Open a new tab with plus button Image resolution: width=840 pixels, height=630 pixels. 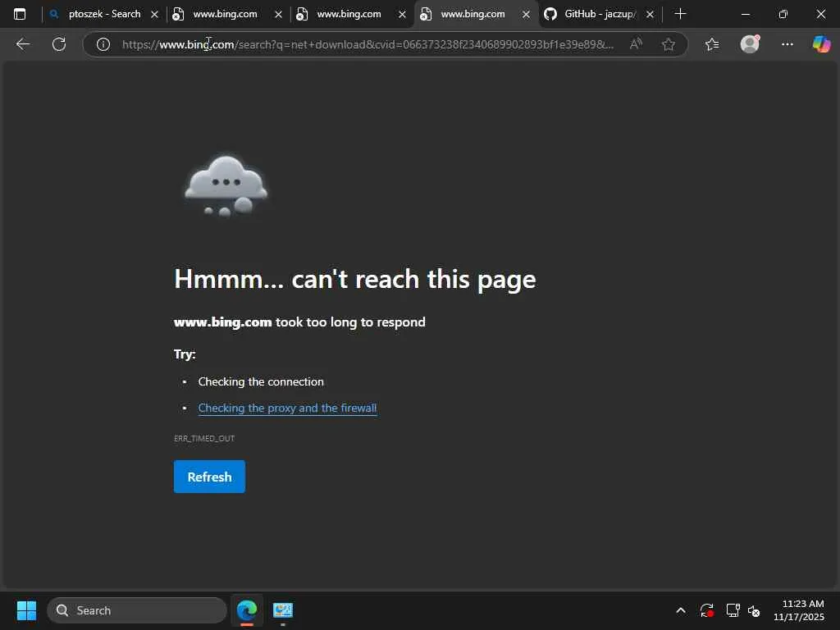680,14
